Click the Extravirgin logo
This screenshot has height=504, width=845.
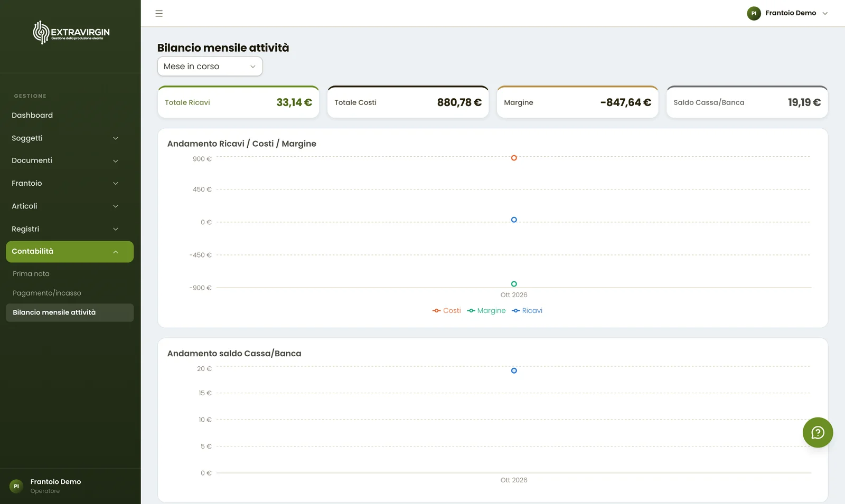pyautogui.click(x=71, y=32)
